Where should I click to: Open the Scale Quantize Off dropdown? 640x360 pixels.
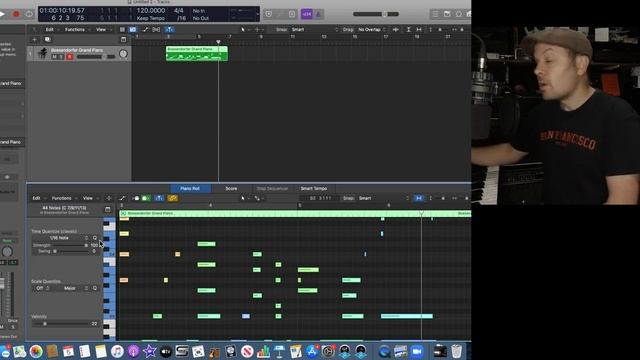pyautogui.click(x=42, y=288)
